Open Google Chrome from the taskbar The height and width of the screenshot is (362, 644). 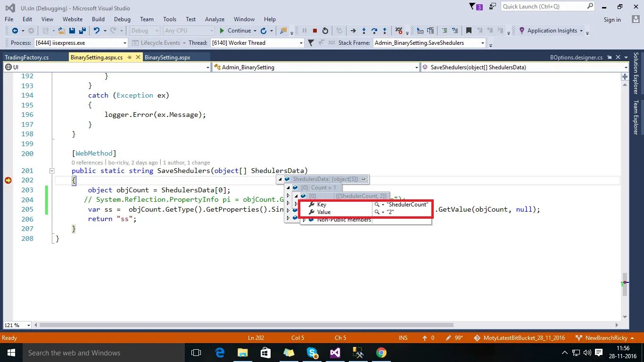click(x=381, y=352)
